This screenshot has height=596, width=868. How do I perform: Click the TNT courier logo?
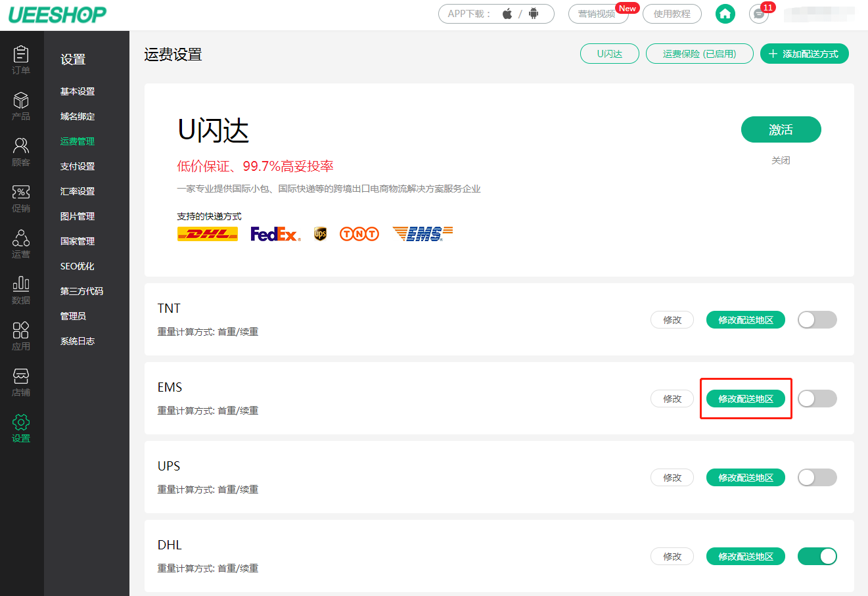(x=359, y=234)
